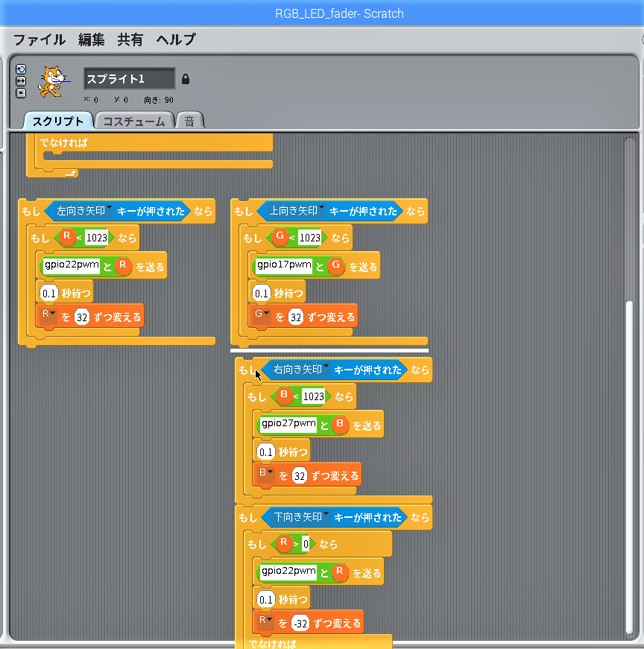Viewport: 644px width, 649px height.
Task: Click the orange G variable in G < 1023
Action: (280, 237)
